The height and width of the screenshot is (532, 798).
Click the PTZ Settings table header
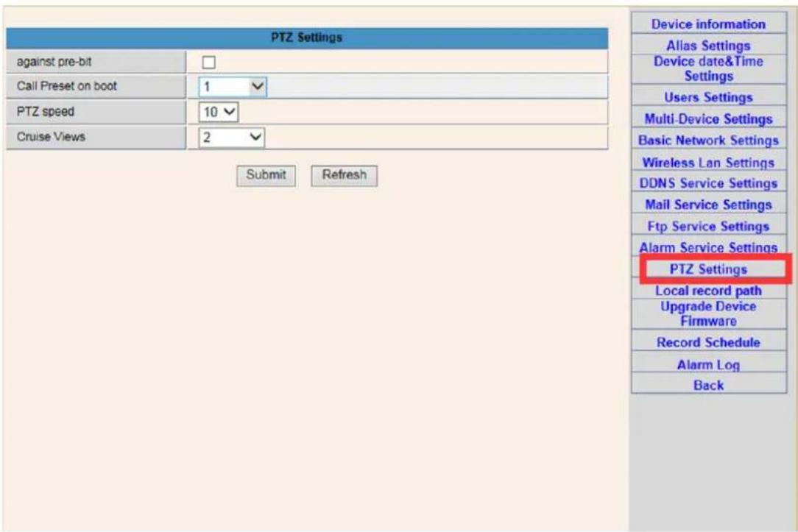click(307, 38)
